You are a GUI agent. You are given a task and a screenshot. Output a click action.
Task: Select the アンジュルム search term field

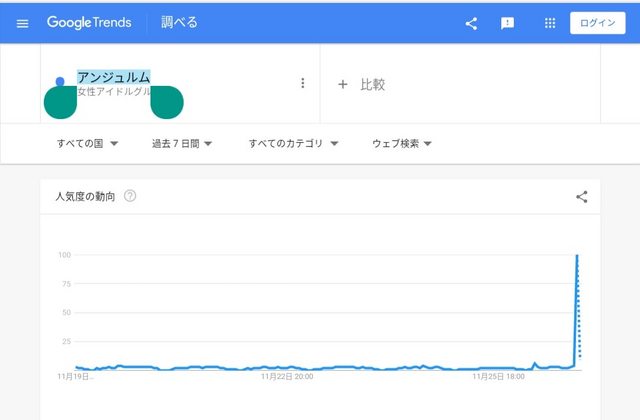point(114,77)
